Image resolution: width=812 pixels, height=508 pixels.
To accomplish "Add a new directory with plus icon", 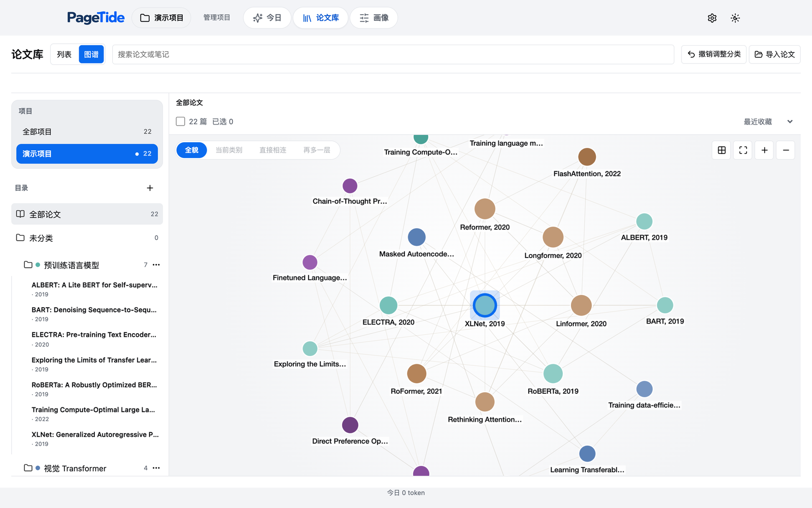I will [150, 188].
